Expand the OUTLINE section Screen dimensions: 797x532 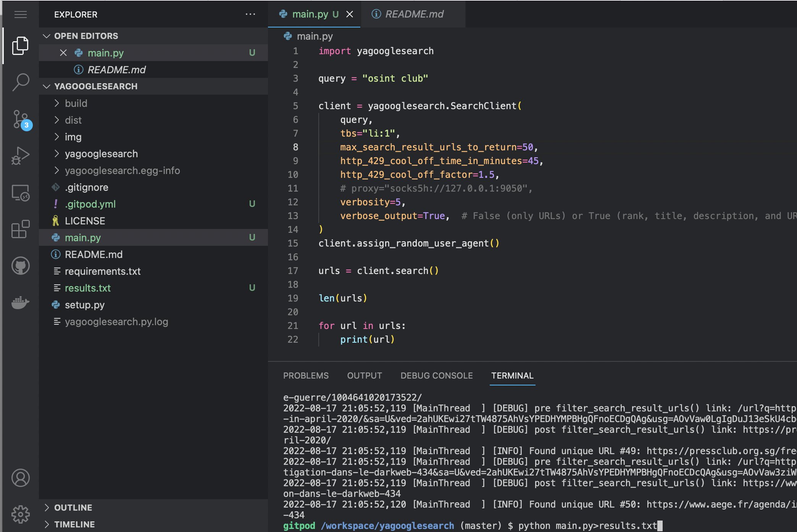click(73, 508)
